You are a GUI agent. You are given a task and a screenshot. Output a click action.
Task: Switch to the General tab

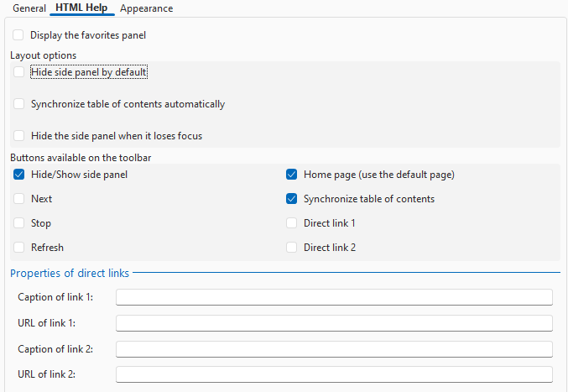(29, 8)
